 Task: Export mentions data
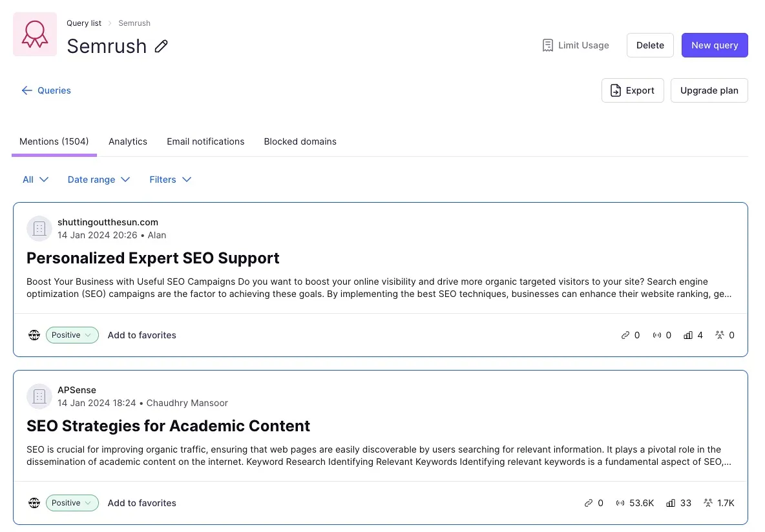[x=633, y=90]
